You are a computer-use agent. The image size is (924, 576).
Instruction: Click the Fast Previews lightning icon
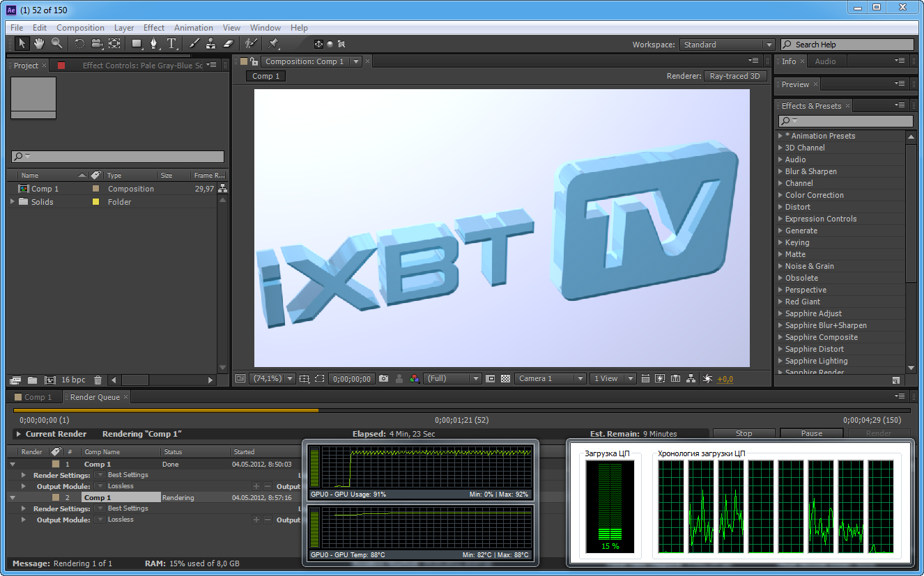click(x=660, y=379)
